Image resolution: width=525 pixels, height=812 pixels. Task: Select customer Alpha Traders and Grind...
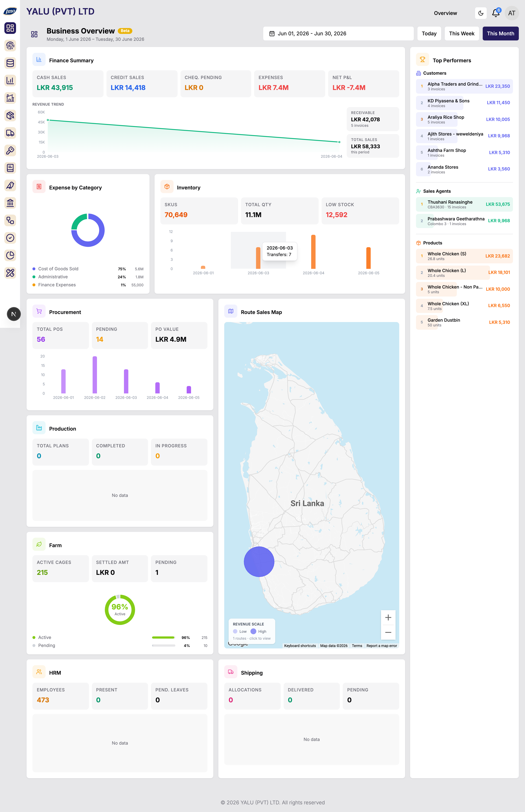tap(464, 86)
